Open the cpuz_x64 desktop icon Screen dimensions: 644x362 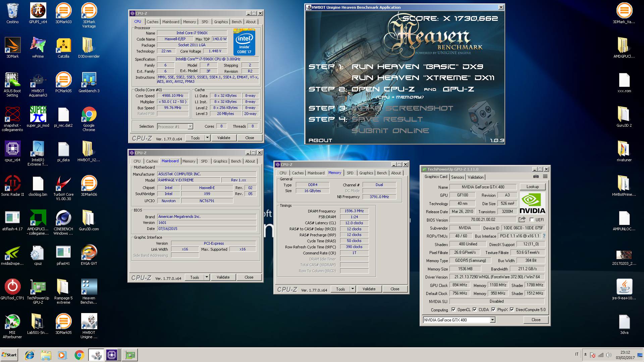click(12, 152)
